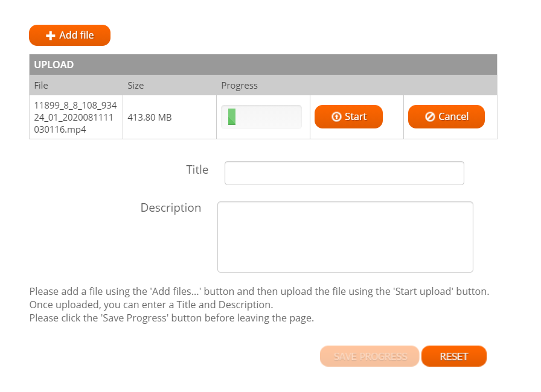The width and height of the screenshot is (541, 392).
Task: Focus the Description text area
Action: [x=345, y=237]
